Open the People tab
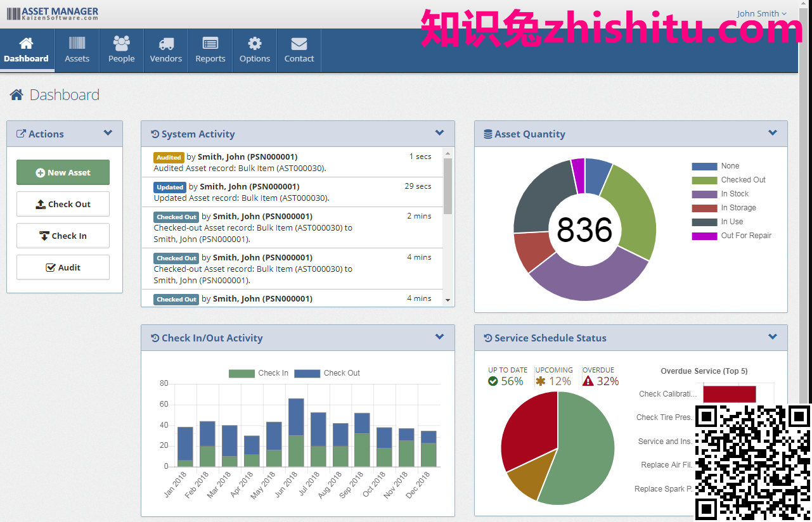The image size is (812, 522). (x=122, y=50)
